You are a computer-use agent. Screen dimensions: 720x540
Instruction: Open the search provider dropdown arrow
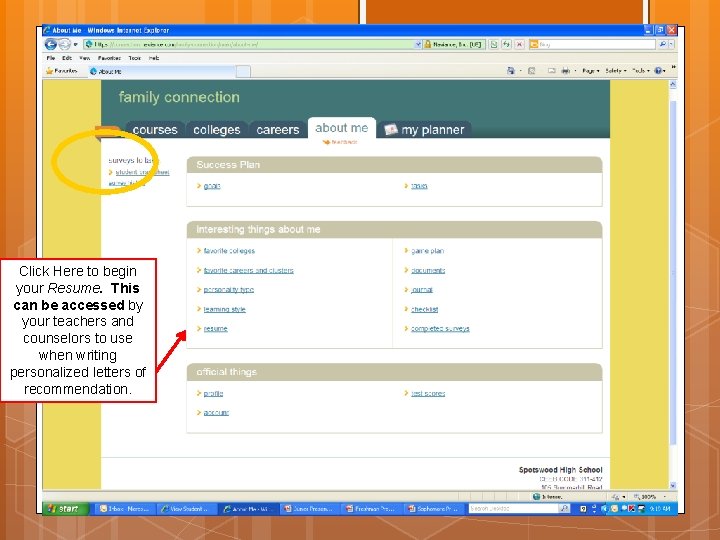pyautogui.click(x=671, y=45)
